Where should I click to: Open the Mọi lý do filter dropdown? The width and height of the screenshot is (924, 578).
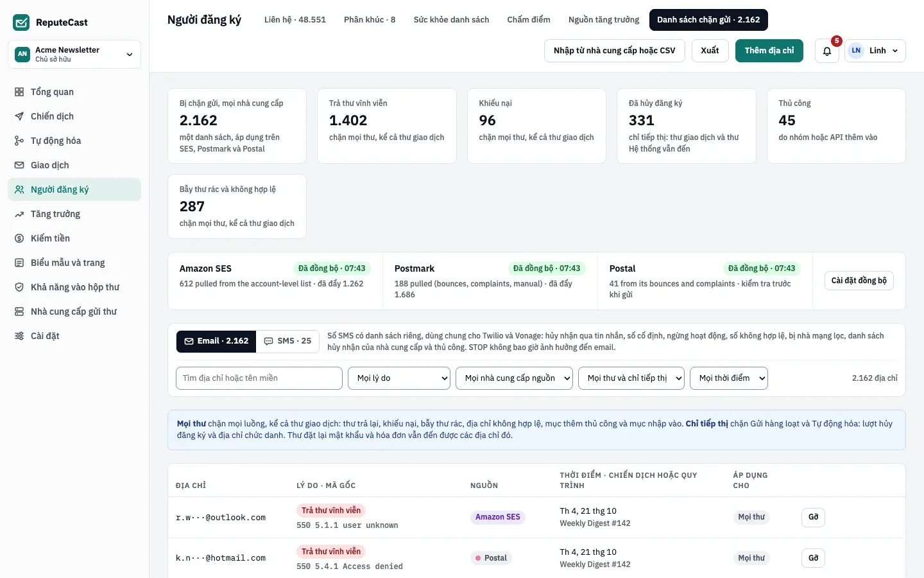coord(399,378)
